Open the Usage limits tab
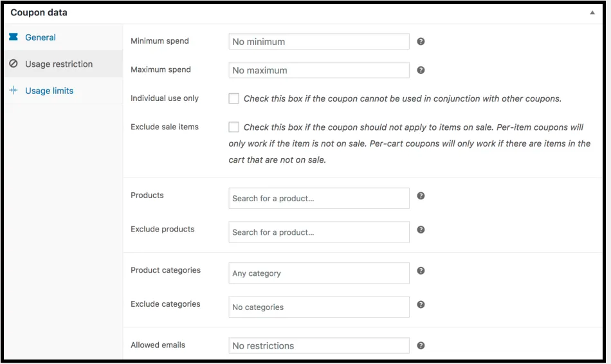 (x=49, y=91)
